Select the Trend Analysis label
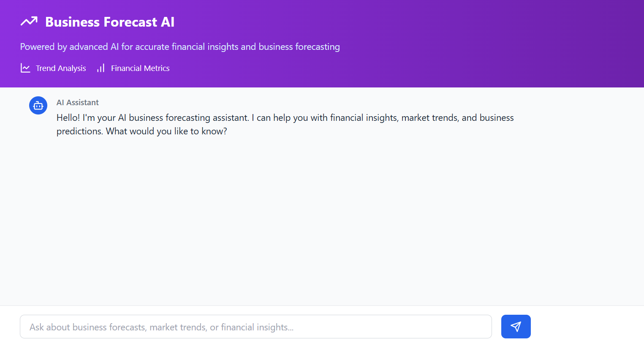The height and width of the screenshot is (346, 644). [61, 68]
